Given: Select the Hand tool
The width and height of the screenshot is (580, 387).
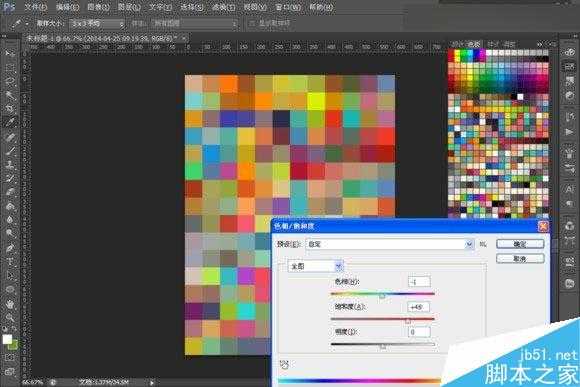Looking at the screenshot, I should 10,304.
